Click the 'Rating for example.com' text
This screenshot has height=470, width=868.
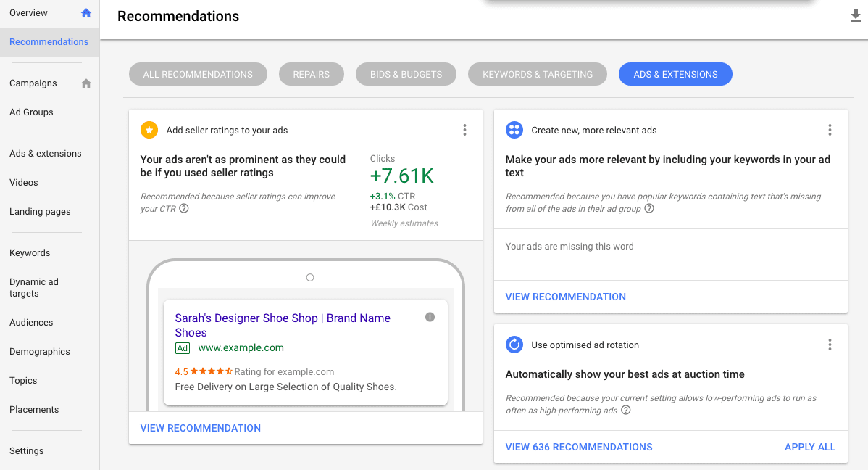click(x=284, y=372)
